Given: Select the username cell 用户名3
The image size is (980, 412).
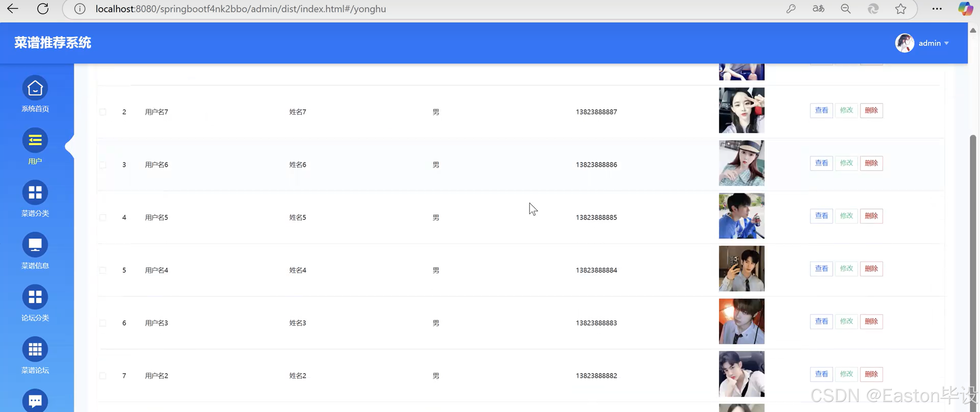Looking at the screenshot, I should 156,323.
